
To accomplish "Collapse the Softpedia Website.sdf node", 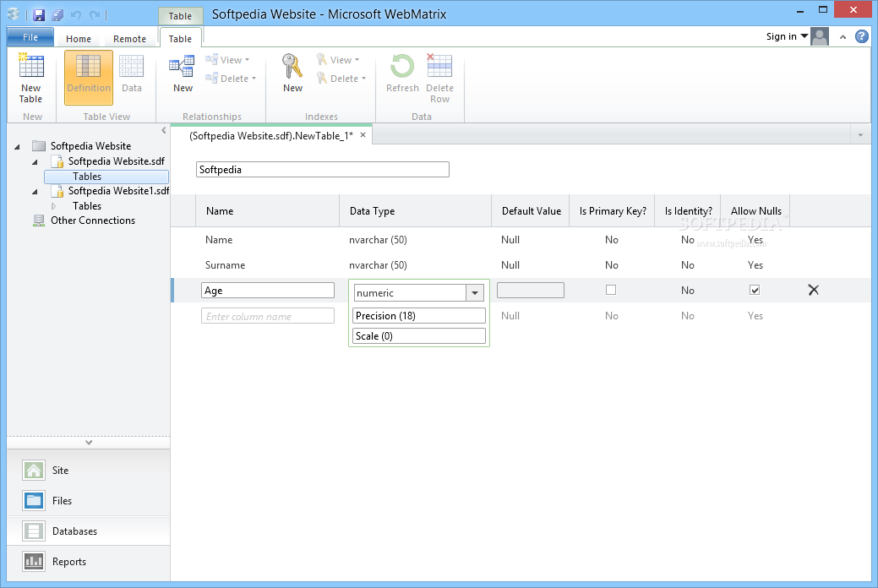I will (35, 162).
